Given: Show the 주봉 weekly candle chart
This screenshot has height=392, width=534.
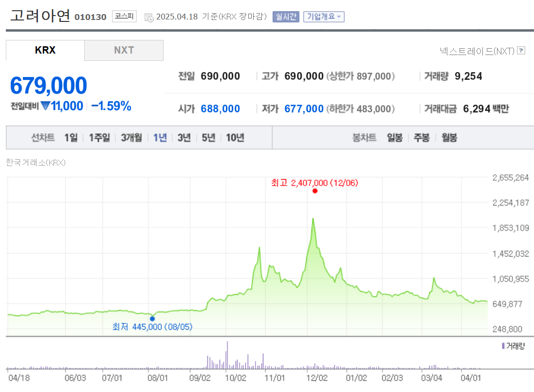Looking at the screenshot, I should [422, 138].
